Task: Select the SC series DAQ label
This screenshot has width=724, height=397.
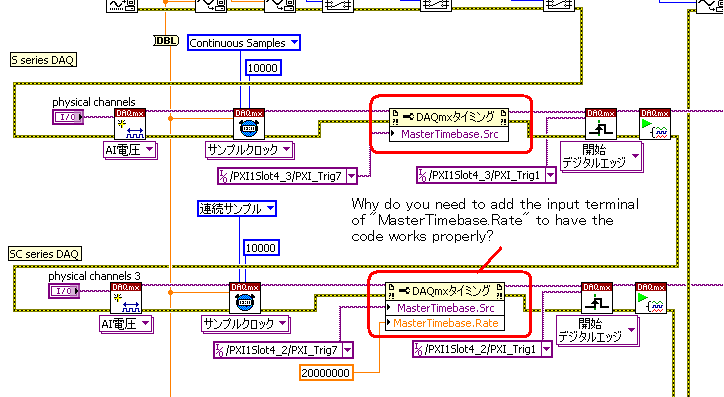Action: [45, 253]
